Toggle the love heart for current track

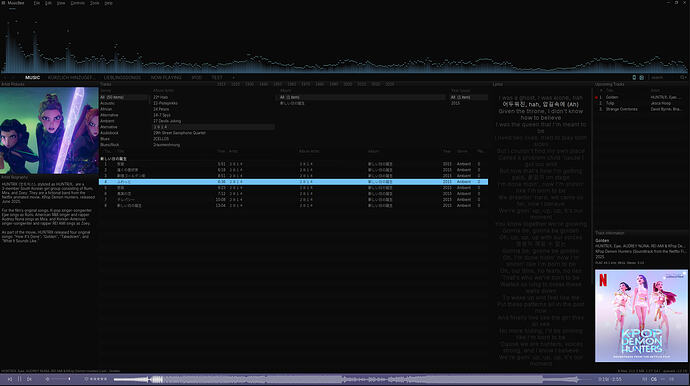coord(86,379)
